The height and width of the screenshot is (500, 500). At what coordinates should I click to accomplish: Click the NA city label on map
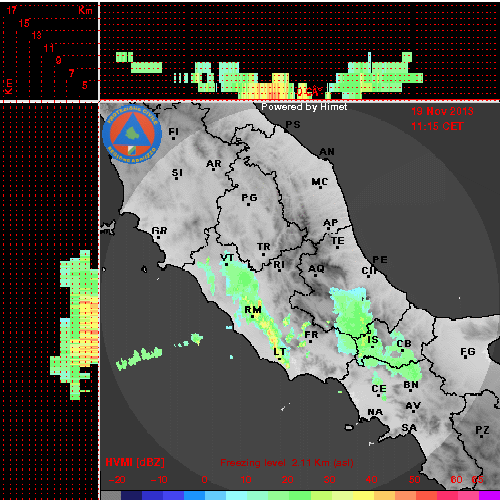pos(375,412)
